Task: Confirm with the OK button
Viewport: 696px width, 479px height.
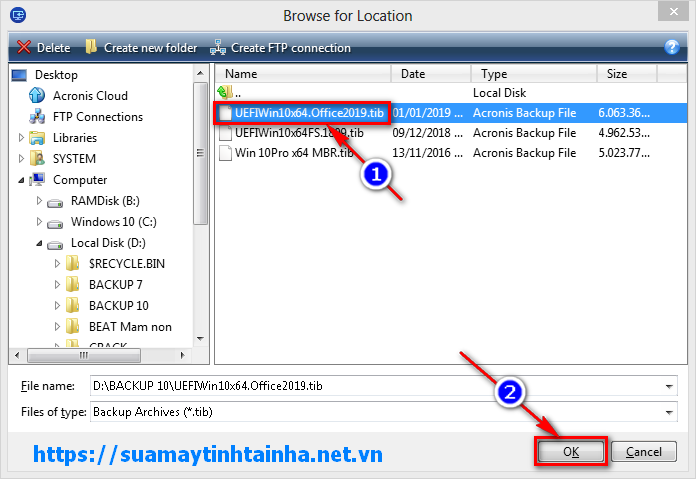Action: [x=571, y=451]
